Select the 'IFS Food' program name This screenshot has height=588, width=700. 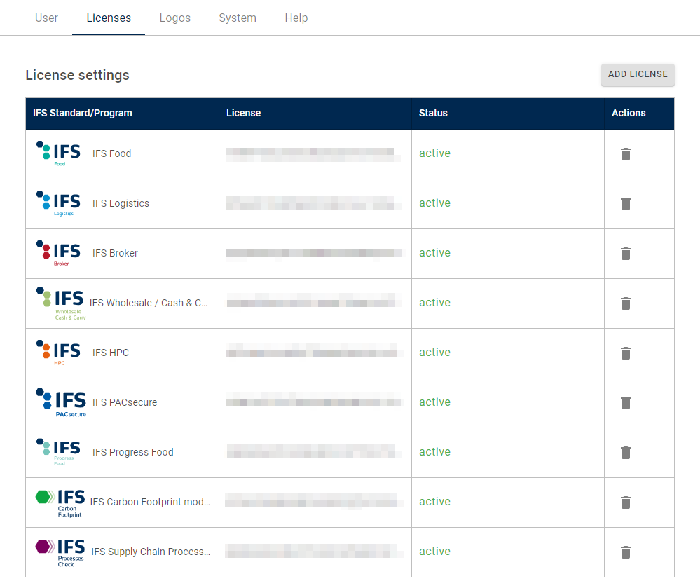click(x=111, y=153)
